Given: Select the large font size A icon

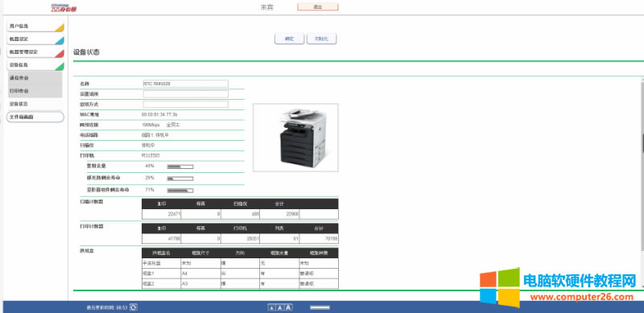Looking at the screenshot, I should 288,307.
